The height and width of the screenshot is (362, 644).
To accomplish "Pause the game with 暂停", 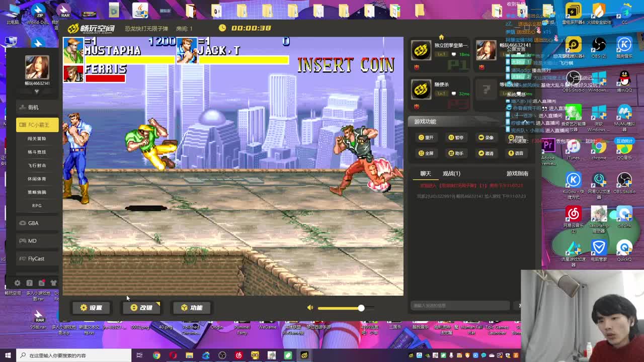I will [x=456, y=137].
